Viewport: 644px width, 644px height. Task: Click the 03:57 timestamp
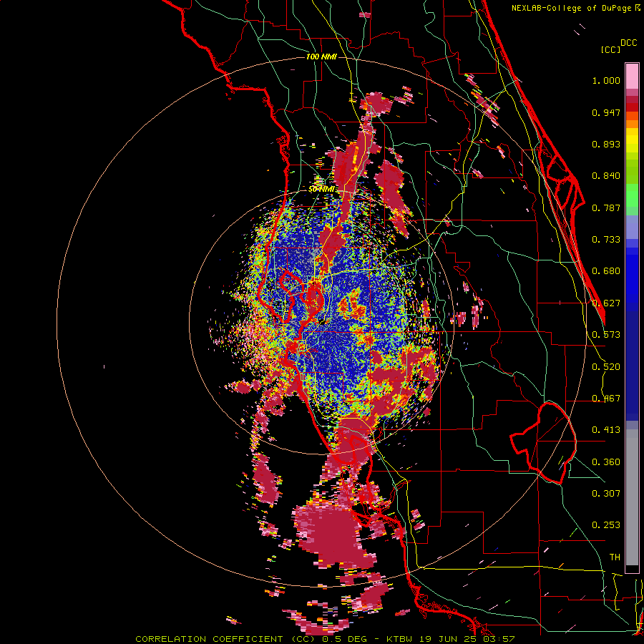pos(499,639)
